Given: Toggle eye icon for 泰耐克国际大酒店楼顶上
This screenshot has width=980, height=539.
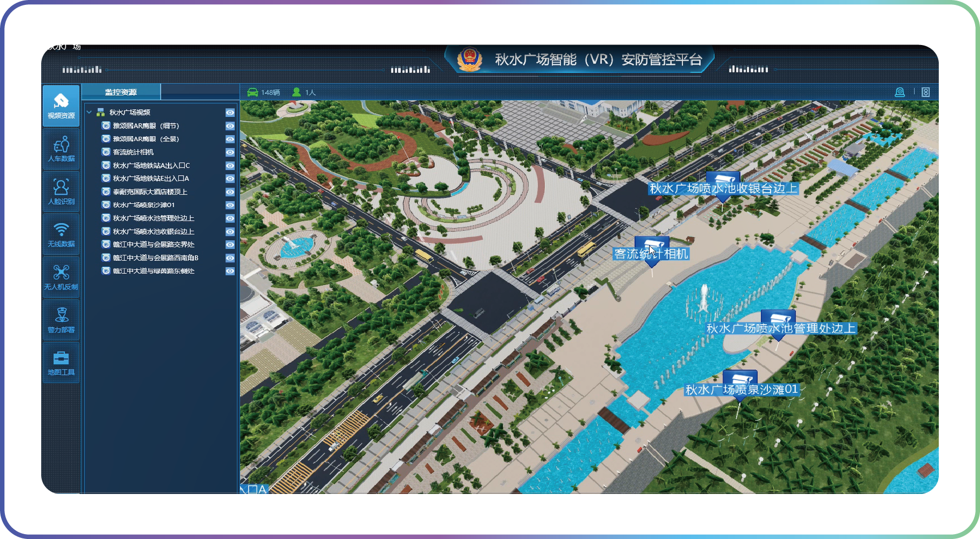Looking at the screenshot, I should 230,192.
